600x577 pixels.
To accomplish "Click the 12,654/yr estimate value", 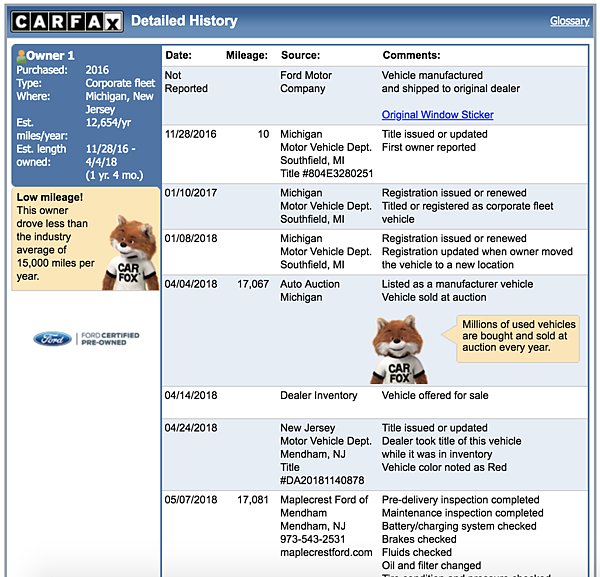I will click(108, 122).
